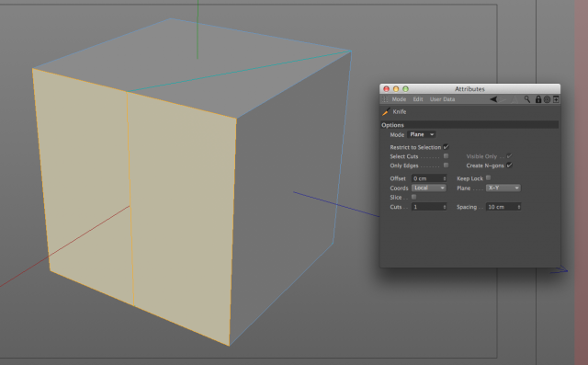Click the Spacing field stepper arrows
The height and width of the screenshot is (365, 588).
519,207
